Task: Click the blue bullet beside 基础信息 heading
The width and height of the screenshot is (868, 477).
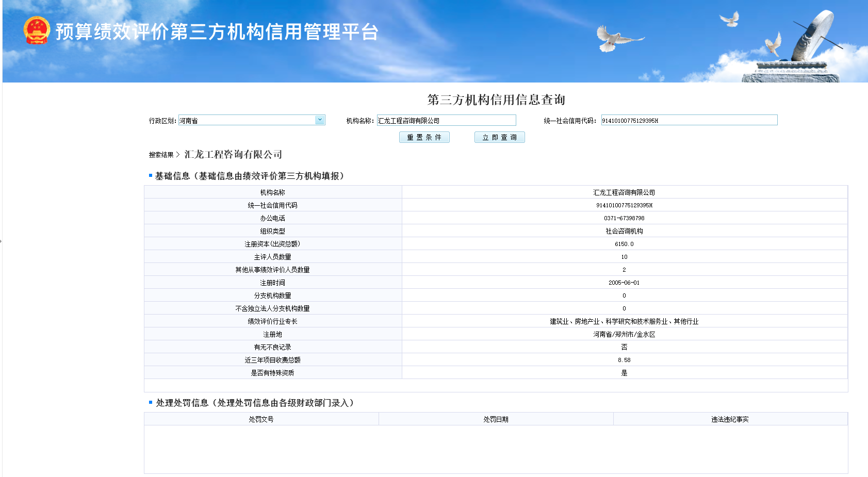Action: pos(151,176)
